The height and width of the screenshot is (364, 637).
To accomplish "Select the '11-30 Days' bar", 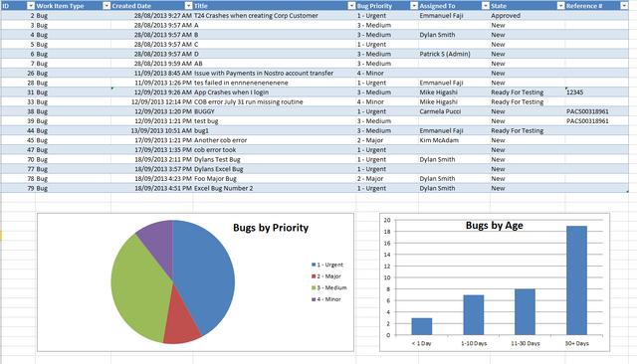I will 525,312.
